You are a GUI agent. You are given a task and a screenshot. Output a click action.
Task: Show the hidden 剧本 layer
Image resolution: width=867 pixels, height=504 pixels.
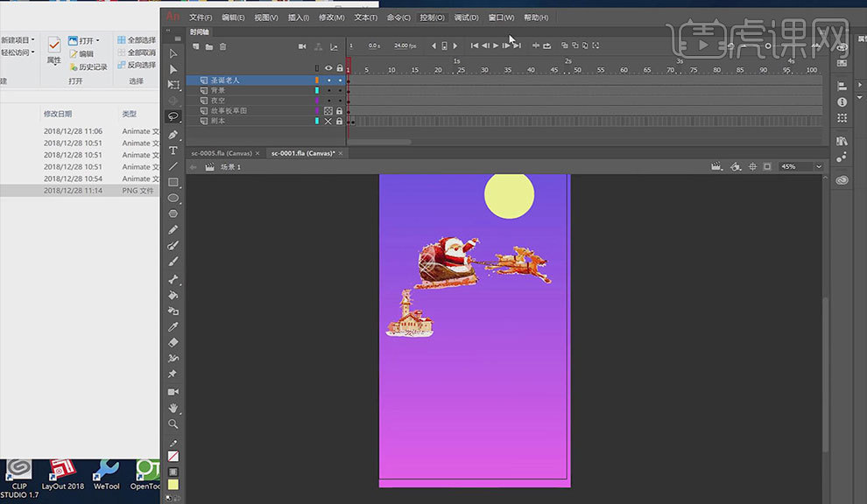pyautogui.click(x=328, y=122)
